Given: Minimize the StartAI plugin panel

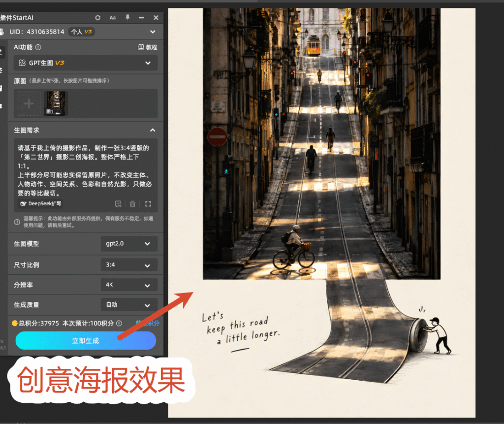Looking at the screenshot, I should [141, 18].
